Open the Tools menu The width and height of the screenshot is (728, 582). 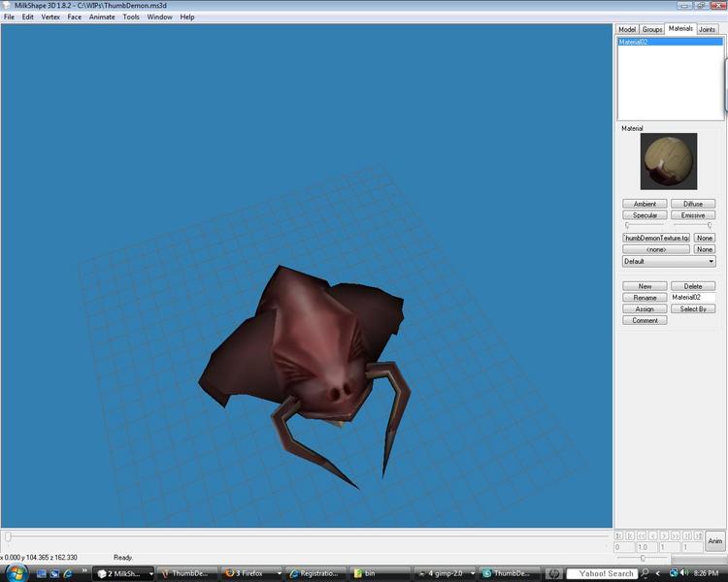(x=131, y=16)
